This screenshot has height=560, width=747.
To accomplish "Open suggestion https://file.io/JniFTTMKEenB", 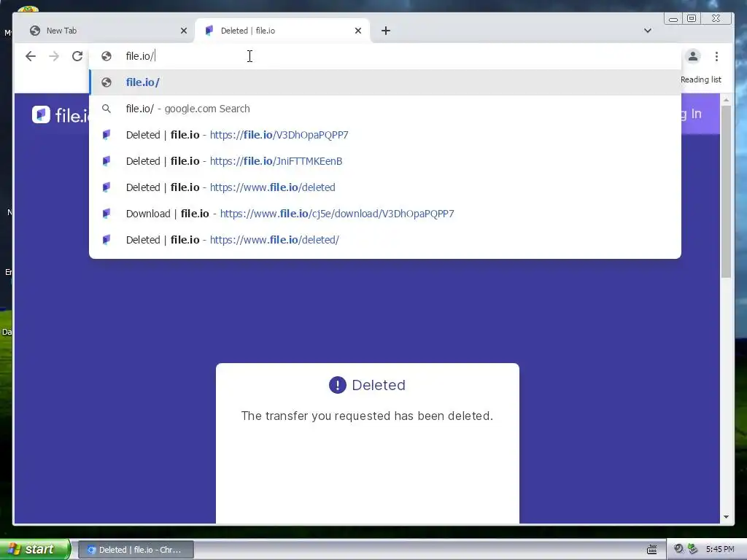I will tap(385, 161).
